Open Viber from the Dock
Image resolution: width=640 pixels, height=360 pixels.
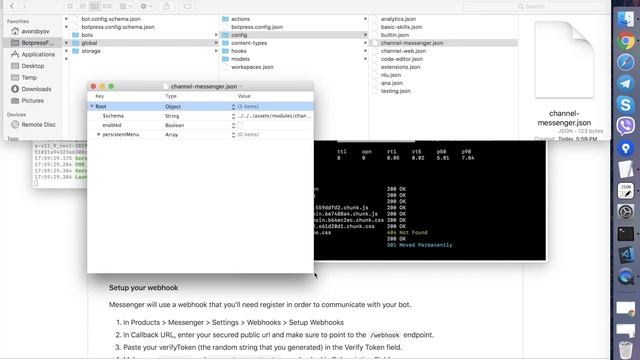(x=625, y=126)
